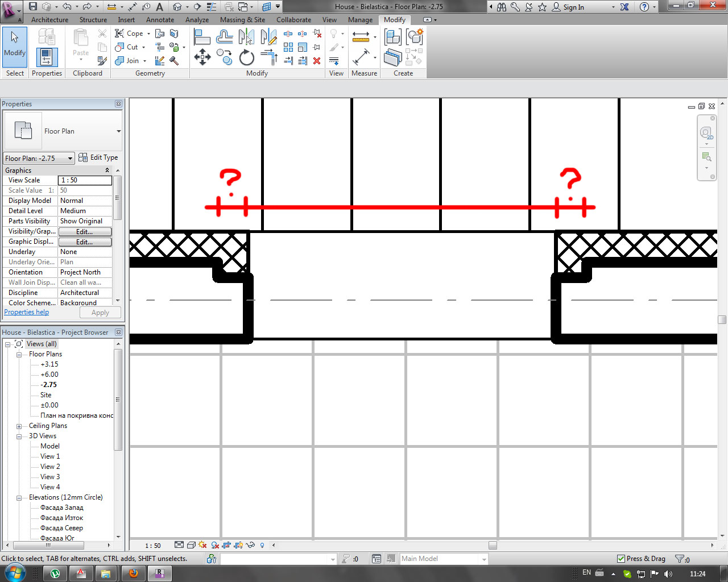
Task: Choose the Trim/Extend to Corner tool
Action: [268, 57]
